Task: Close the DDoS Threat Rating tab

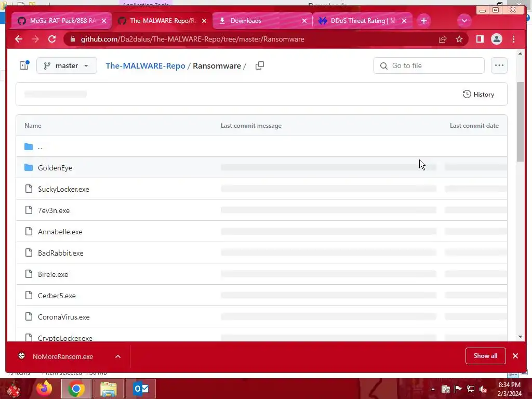Action: (404, 21)
